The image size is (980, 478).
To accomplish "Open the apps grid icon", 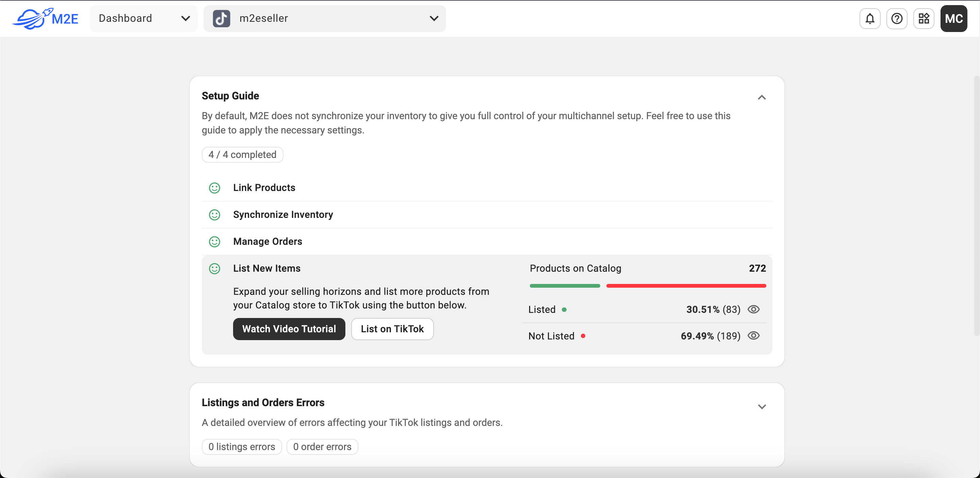I will (924, 18).
